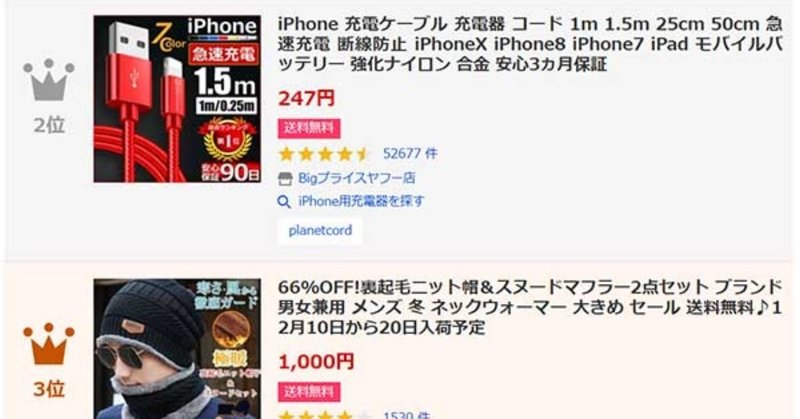The height and width of the screenshot is (419, 800).
Task: Click the 3位 rank label
Action: (x=49, y=389)
